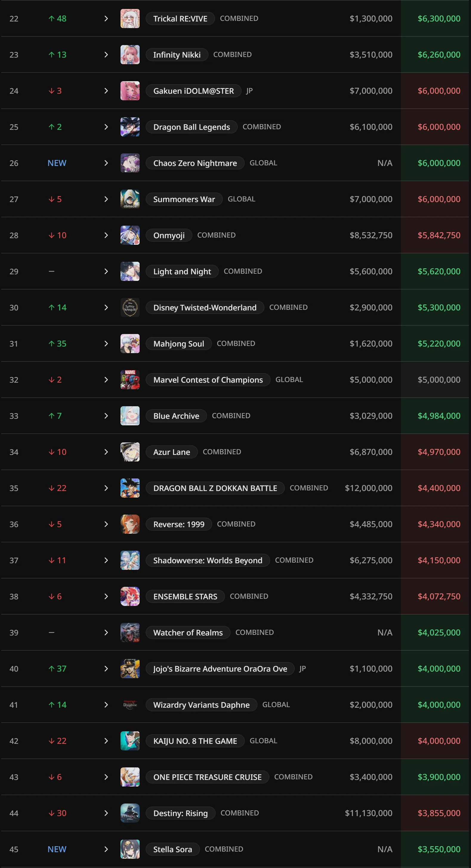Image resolution: width=471 pixels, height=868 pixels.
Task: Click the KAIJU NO. 8 THE GAME icon
Action: coord(130,741)
